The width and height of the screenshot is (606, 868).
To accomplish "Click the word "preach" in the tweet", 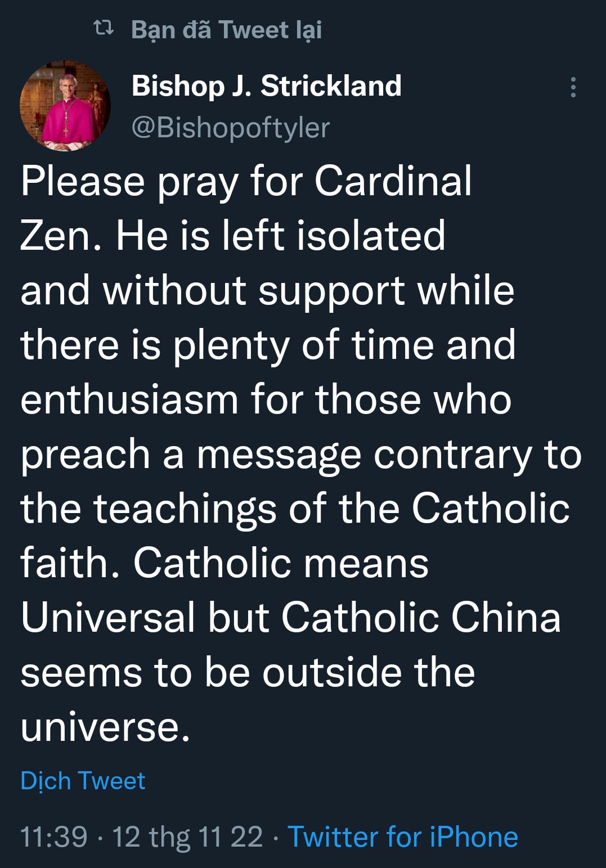I will (85, 455).
